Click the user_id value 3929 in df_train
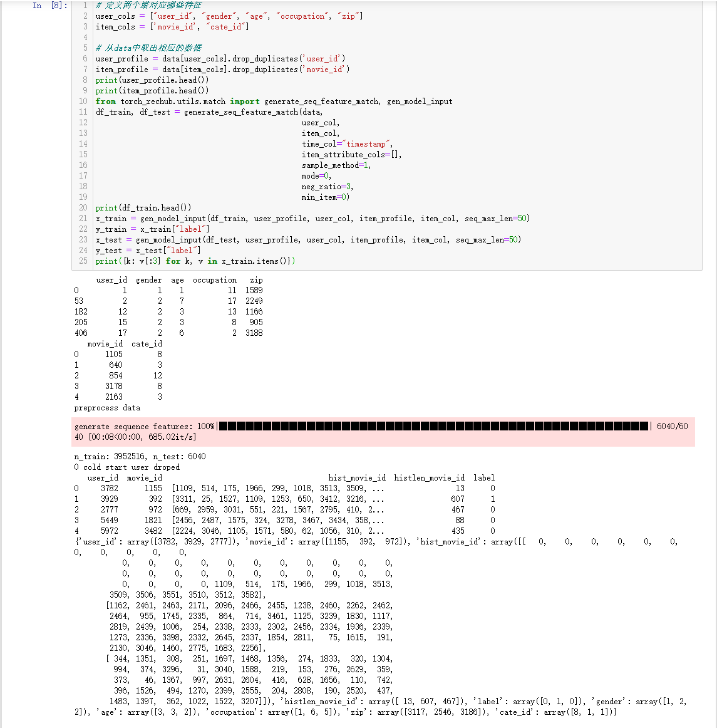Screen dimensions: 717x728 tap(110, 499)
